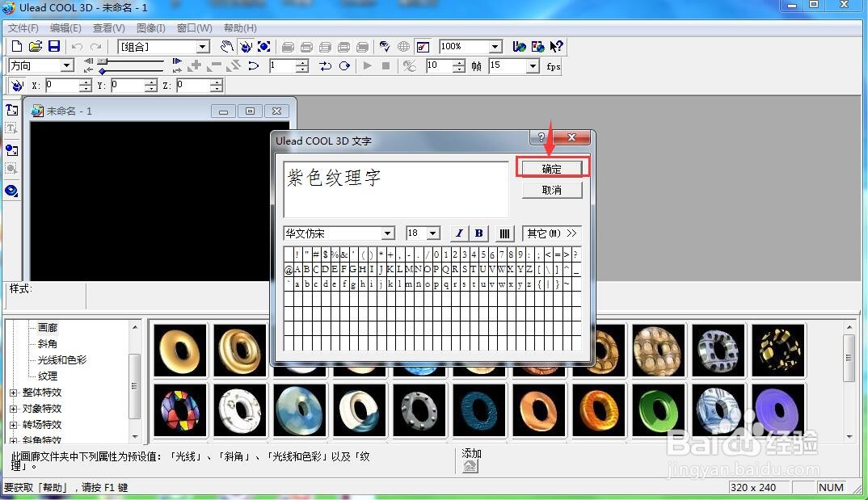The image size is (868, 500).
Task: Save project with the floppy disk icon
Action: click(x=53, y=47)
